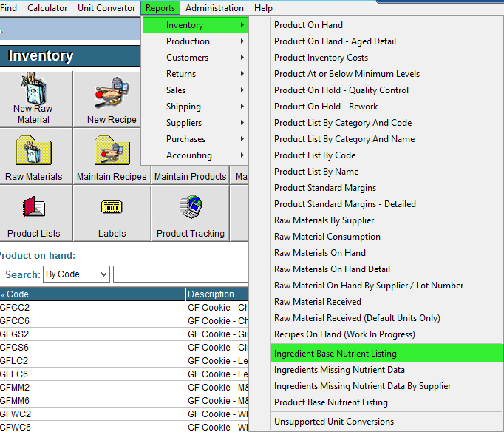The height and width of the screenshot is (432, 504).
Task: Select the GFMM2 row
Action: pos(124,388)
